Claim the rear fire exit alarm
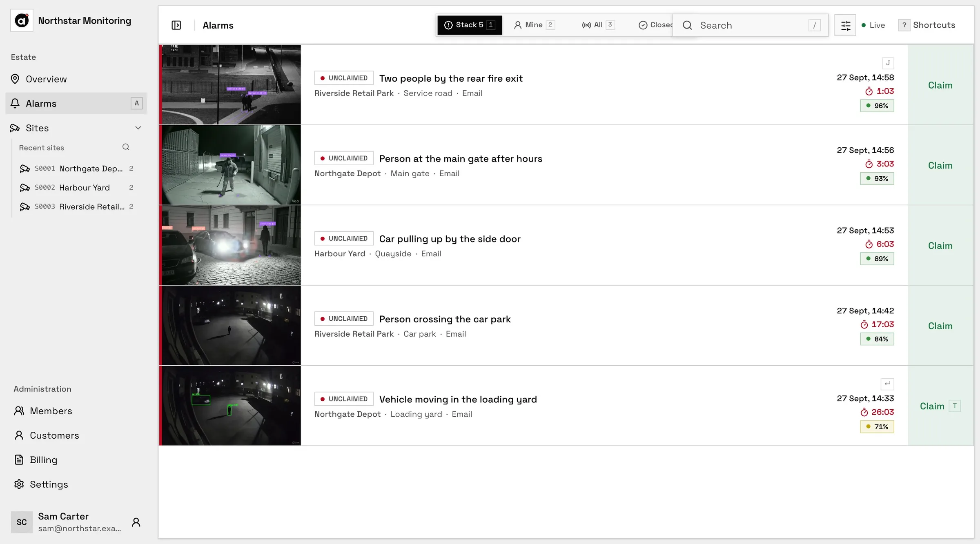Screen dimensions: 980x544 (x=940, y=85)
